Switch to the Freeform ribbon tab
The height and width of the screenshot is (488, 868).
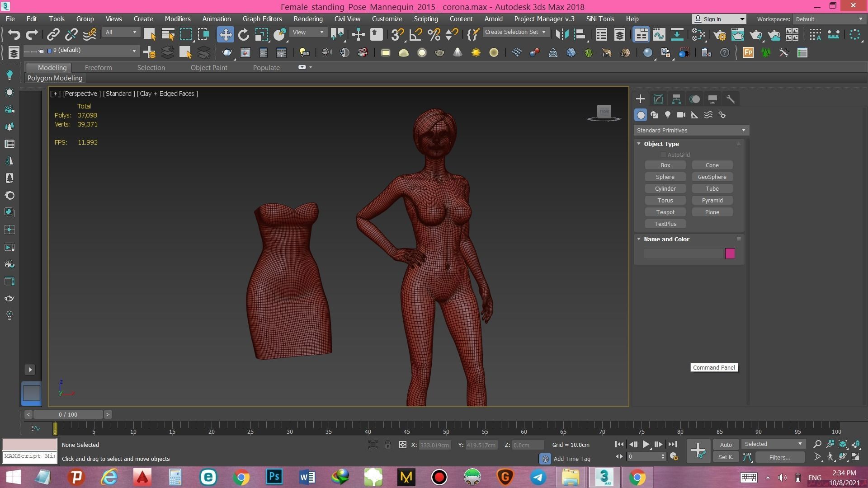pyautogui.click(x=98, y=67)
